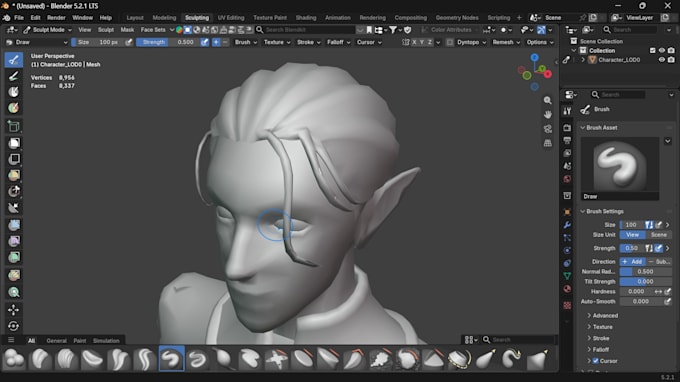Switch to the Modeling workspace tab
This screenshot has height=382, width=680.
[x=164, y=18]
